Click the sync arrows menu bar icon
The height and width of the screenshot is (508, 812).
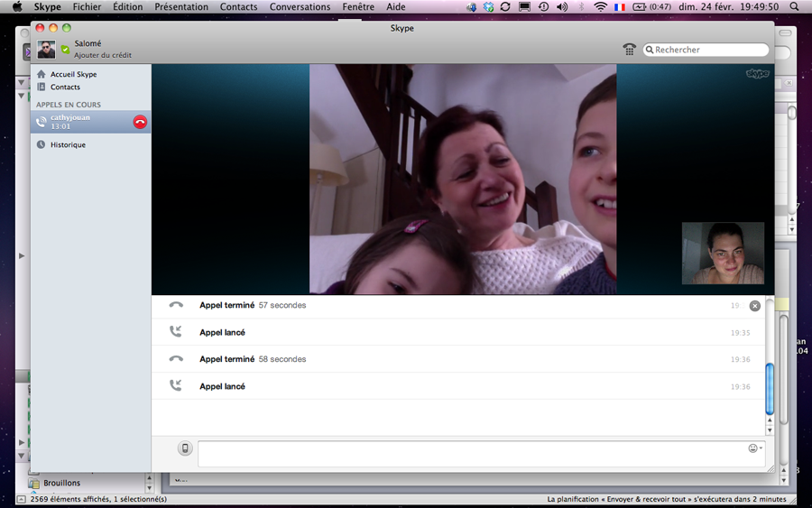pos(505,6)
